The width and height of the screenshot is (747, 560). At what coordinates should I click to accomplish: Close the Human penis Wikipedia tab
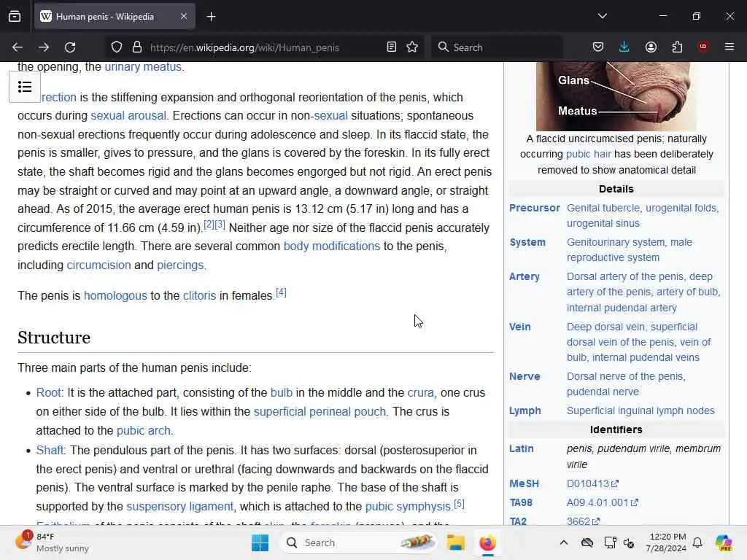click(x=184, y=17)
